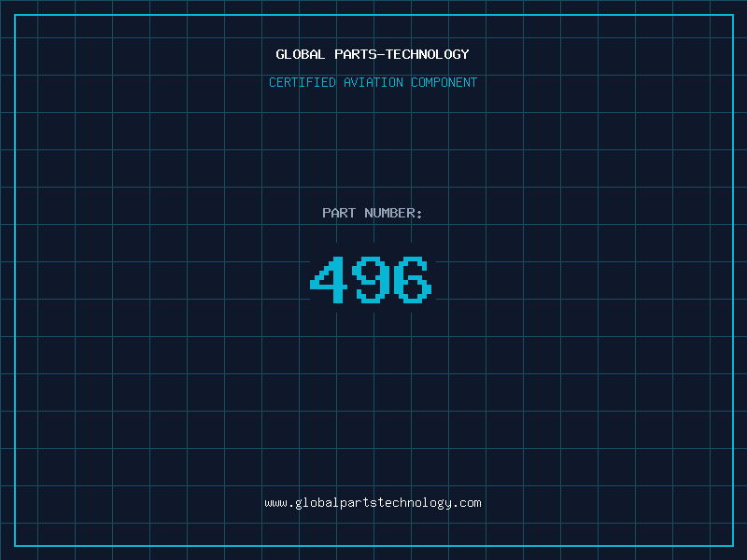This screenshot has width=747, height=560.
Task: Select the CERTIFIED AVIATION COMPONENT subtitle
Action: point(373,82)
